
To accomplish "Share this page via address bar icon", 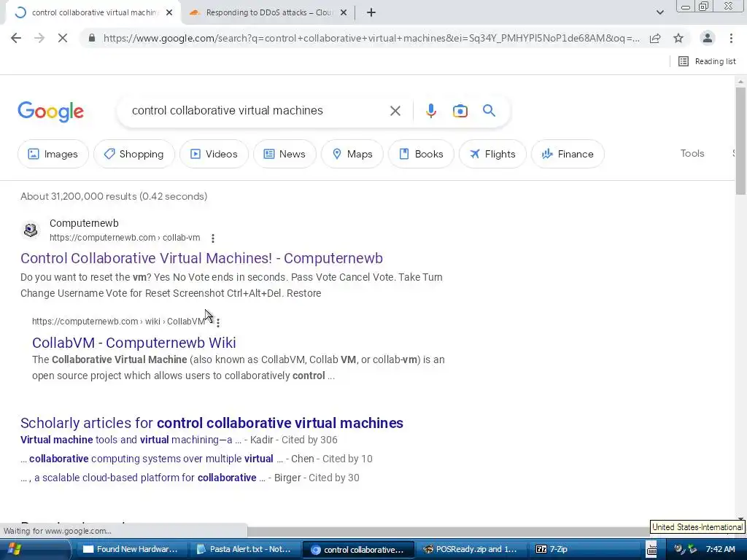I will [655, 38].
